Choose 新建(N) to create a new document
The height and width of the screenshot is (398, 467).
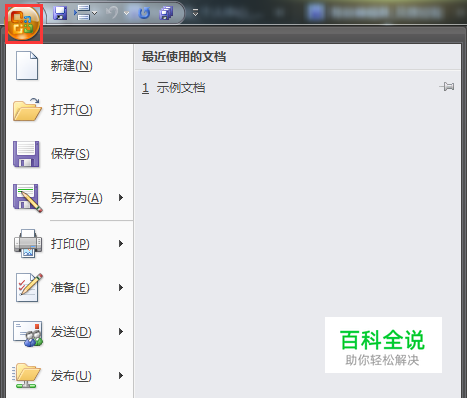point(70,66)
